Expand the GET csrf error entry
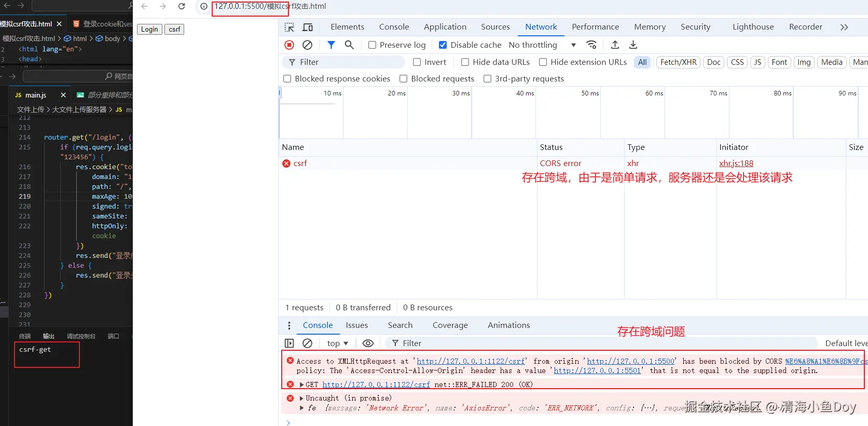This screenshot has height=426, width=868. tap(301, 385)
